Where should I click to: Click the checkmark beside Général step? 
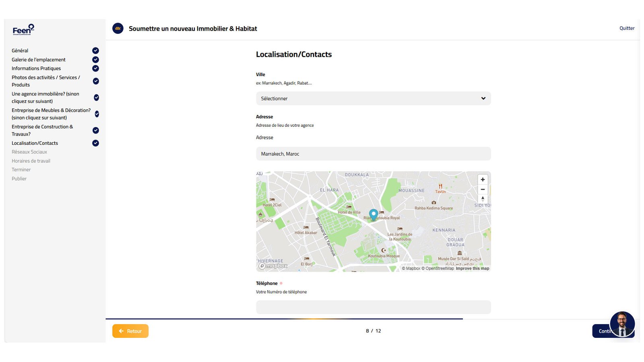[x=95, y=51]
